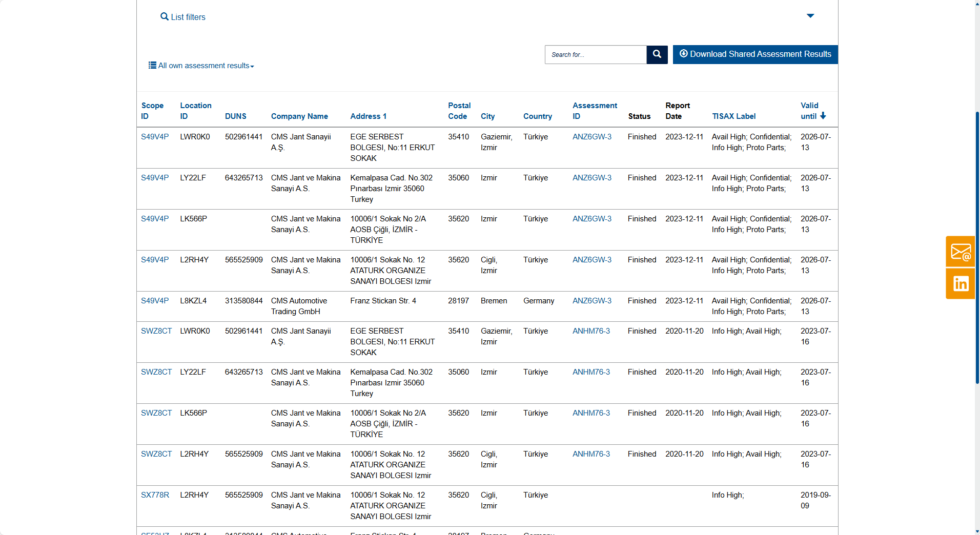Click the Valid until sort arrow

823,116
